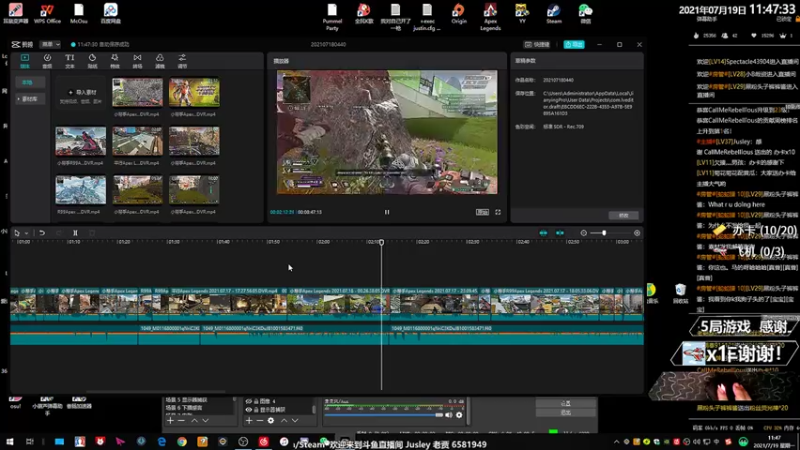Show hidden system tray icons chevron
Image resolution: width=800 pixels, height=450 pixels.
tap(616, 442)
